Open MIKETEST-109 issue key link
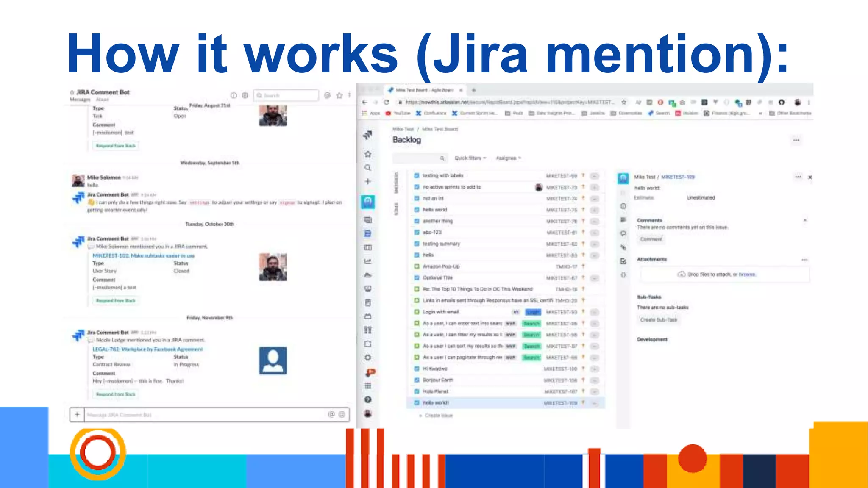Screen dimensions: 868x488 [678, 177]
